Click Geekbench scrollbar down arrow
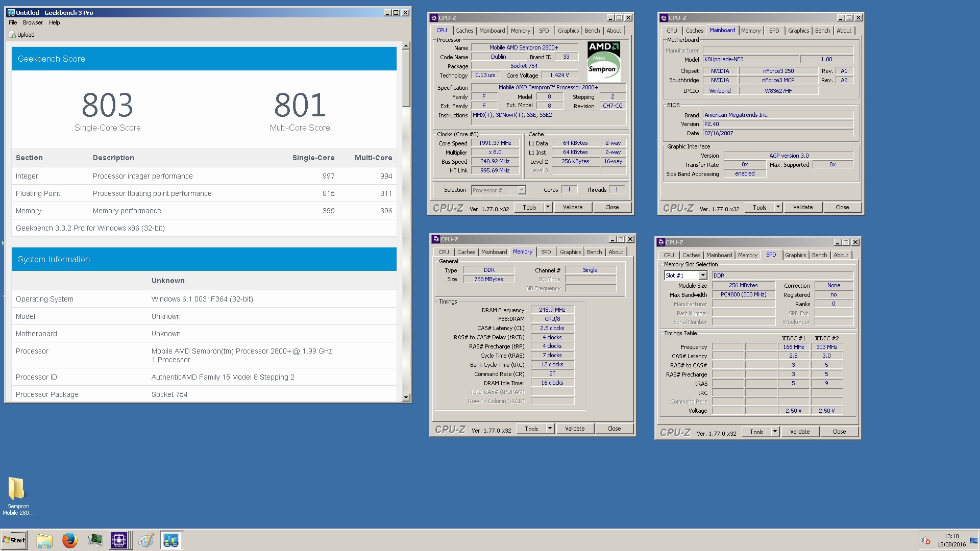 tap(406, 397)
